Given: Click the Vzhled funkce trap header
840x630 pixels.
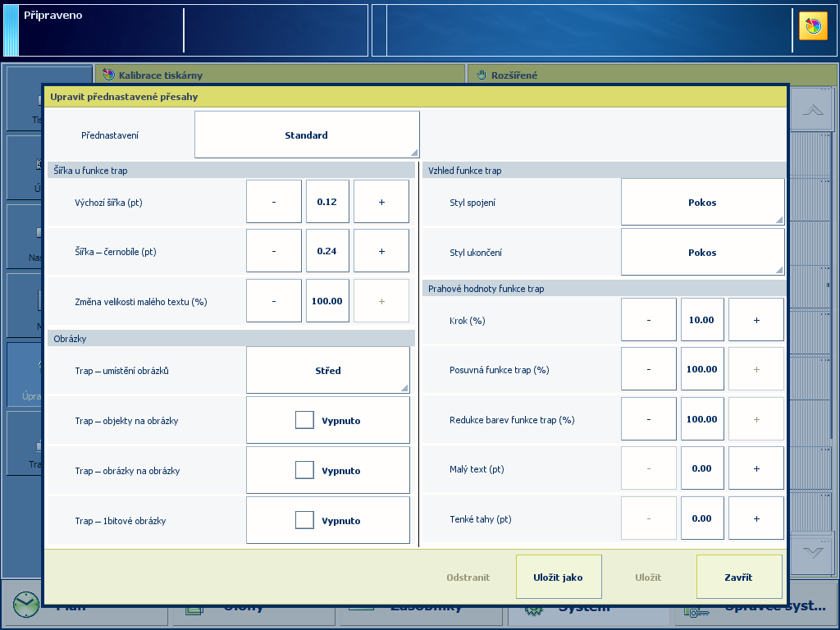Looking at the screenshot, I should click(604, 171).
